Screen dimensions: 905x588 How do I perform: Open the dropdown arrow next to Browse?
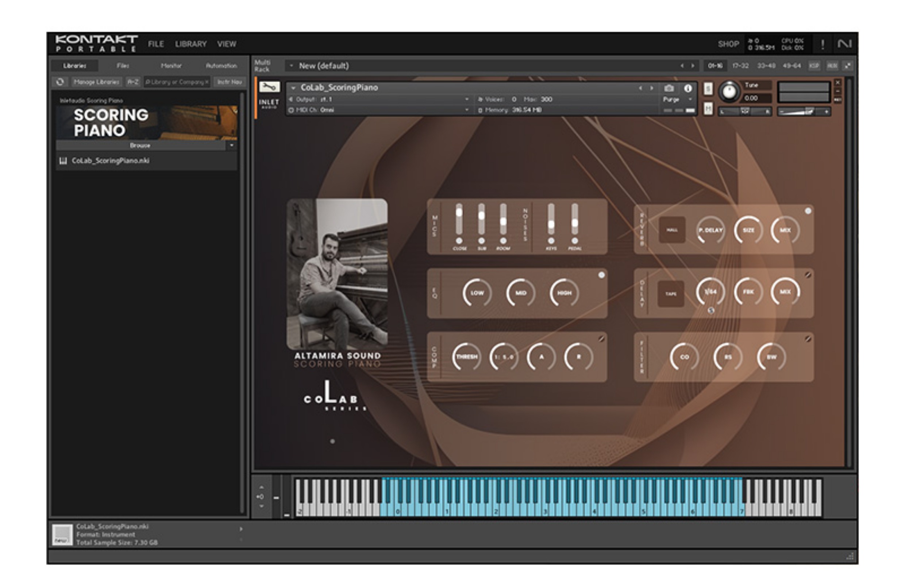point(232,146)
